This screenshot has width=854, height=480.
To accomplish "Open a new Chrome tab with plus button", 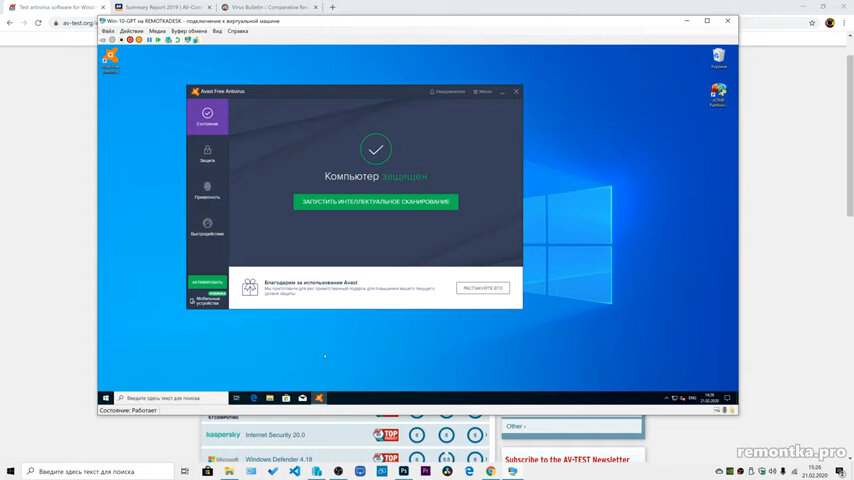I will [332, 7].
